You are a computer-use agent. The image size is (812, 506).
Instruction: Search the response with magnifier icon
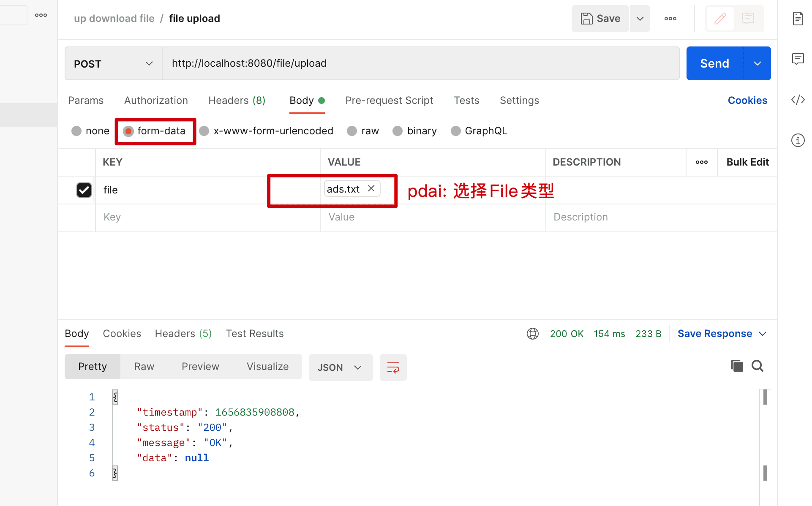tap(758, 366)
